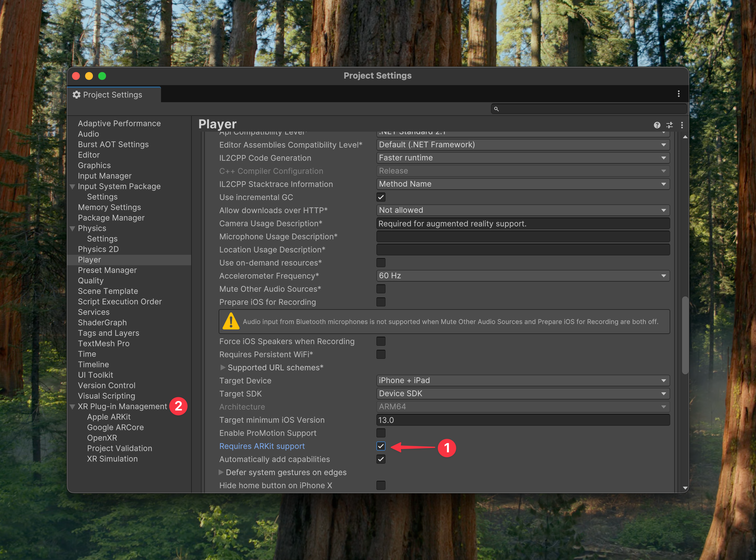
Task: Open the Player panel kebab menu
Action: (x=682, y=125)
